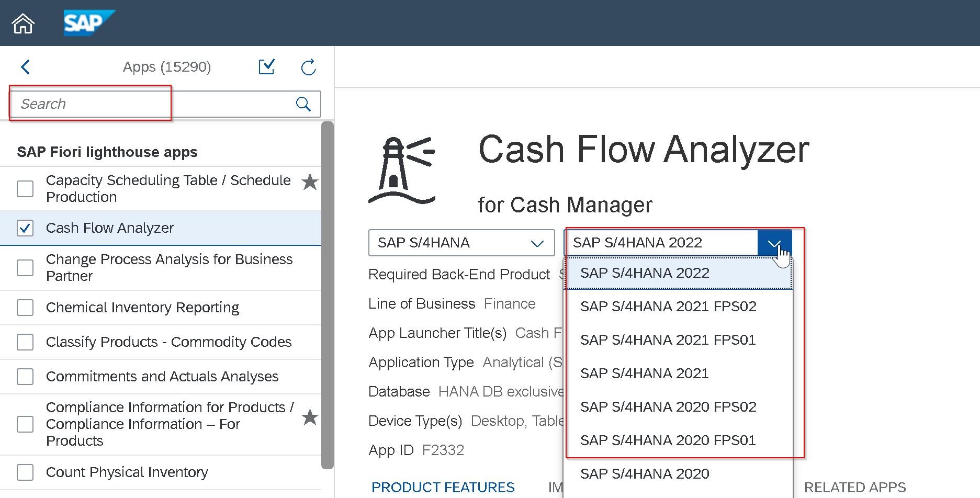Viewport: 980px width, 498px height.
Task: Check the Chemical Inventory Reporting checkbox
Action: coord(25,308)
